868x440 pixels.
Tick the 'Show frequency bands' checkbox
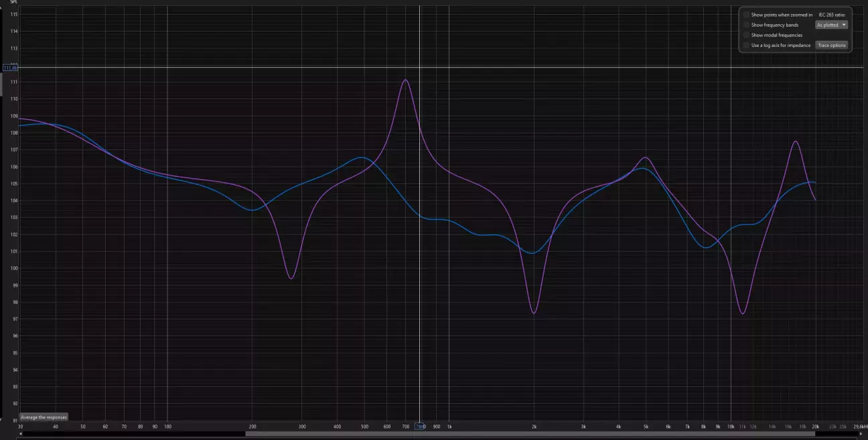[746, 25]
